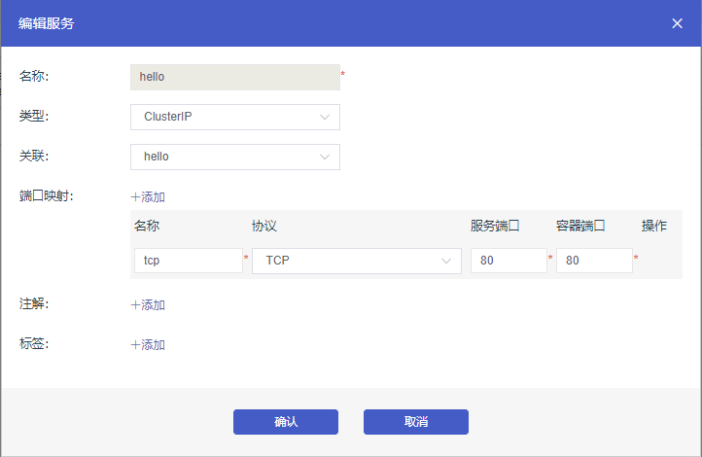Add a new port mapping via 端口映射 添加
This screenshot has width=702, height=457.
(148, 197)
